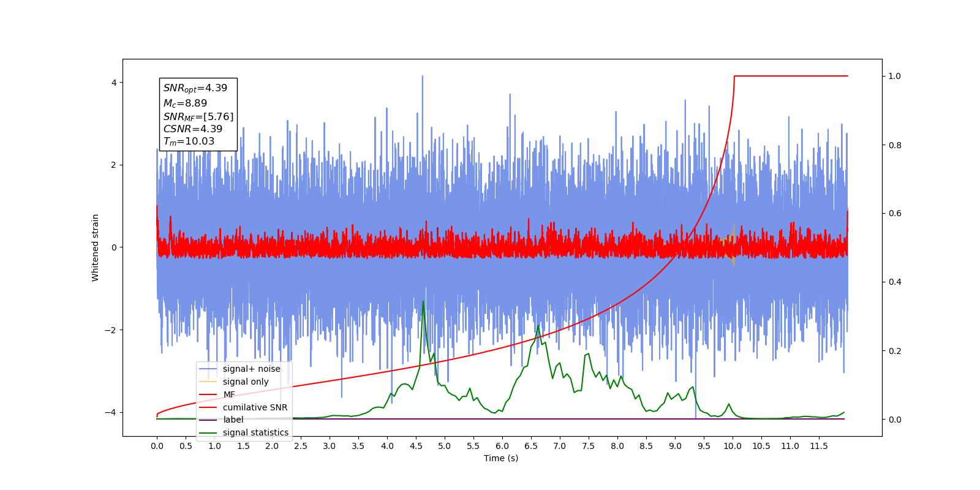The image size is (980, 490).
Task: Click the −4 tick on the strain axis
Action: [111, 412]
